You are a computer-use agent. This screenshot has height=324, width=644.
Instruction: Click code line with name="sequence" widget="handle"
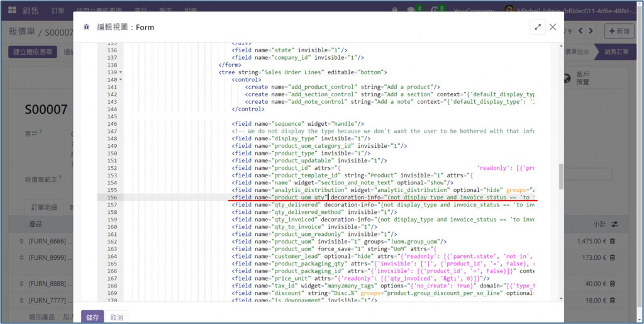297,124
